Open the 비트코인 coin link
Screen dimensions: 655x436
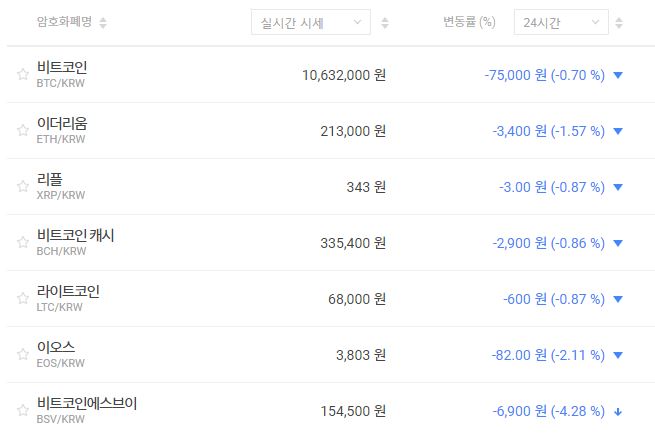coord(62,67)
